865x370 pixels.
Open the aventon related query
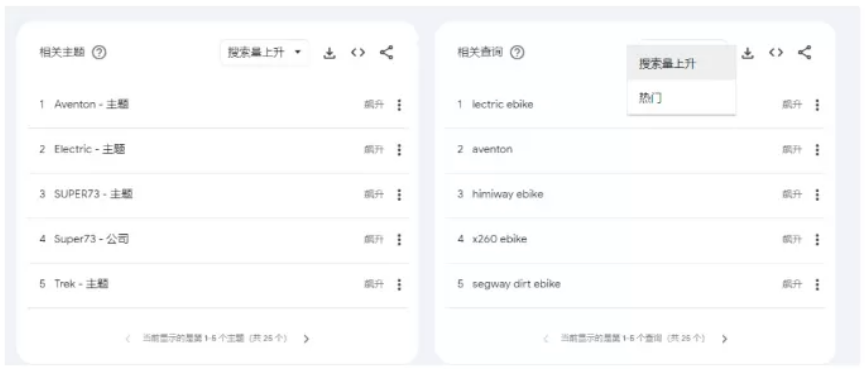tap(492, 149)
